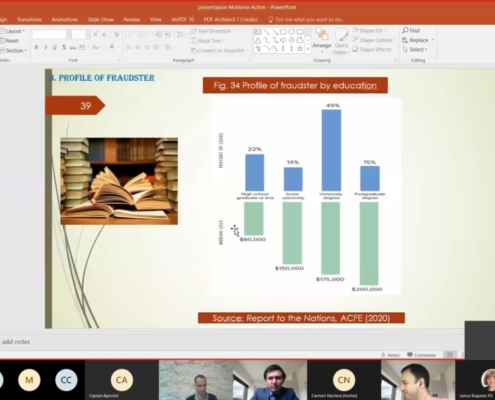The width and height of the screenshot is (495, 400).
Task: Select the Down Arrow shape in gallery
Action: point(292,40)
